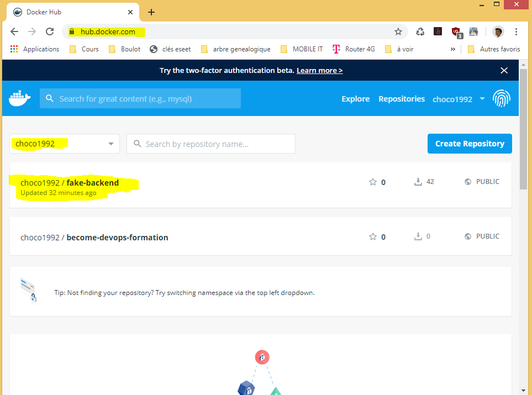Click the recycle extension icon
This screenshot has height=395, width=532.
click(420, 31)
